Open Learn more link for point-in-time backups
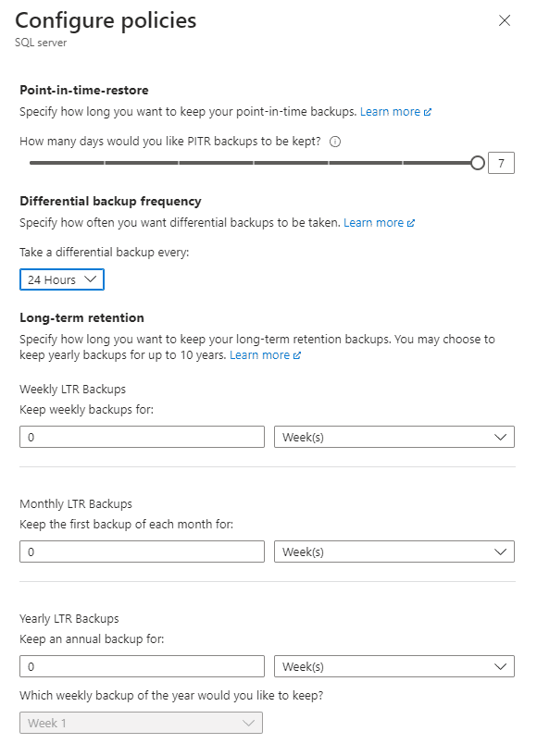The height and width of the screenshot is (756, 537). pyautogui.click(x=390, y=111)
